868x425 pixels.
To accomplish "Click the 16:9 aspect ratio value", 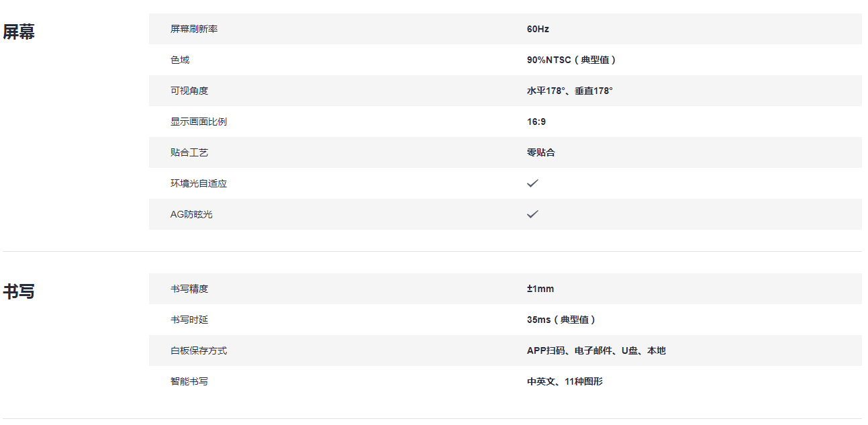I will click(536, 122).
